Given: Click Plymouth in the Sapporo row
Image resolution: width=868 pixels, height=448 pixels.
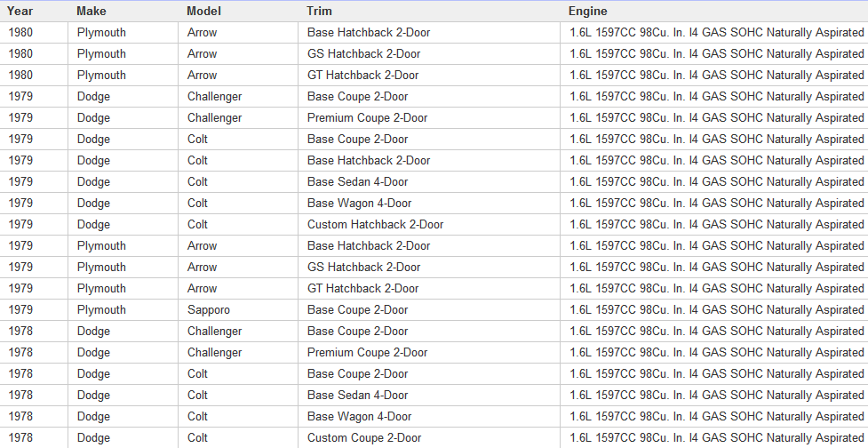Looking at the screenshot, I should [101, 309].
